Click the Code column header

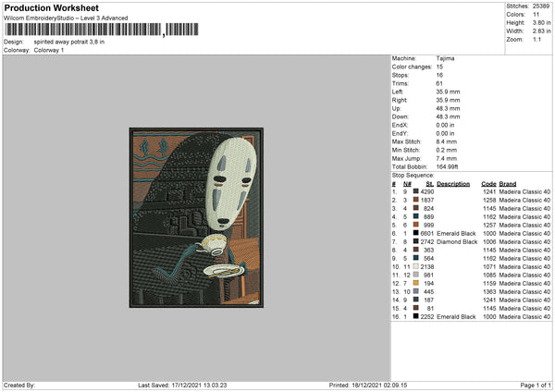488,184
